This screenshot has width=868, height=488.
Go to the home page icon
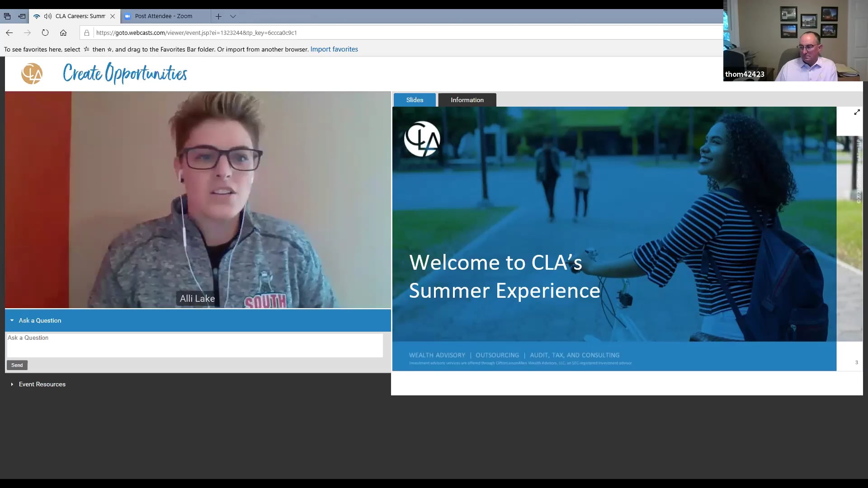[63, 33]
